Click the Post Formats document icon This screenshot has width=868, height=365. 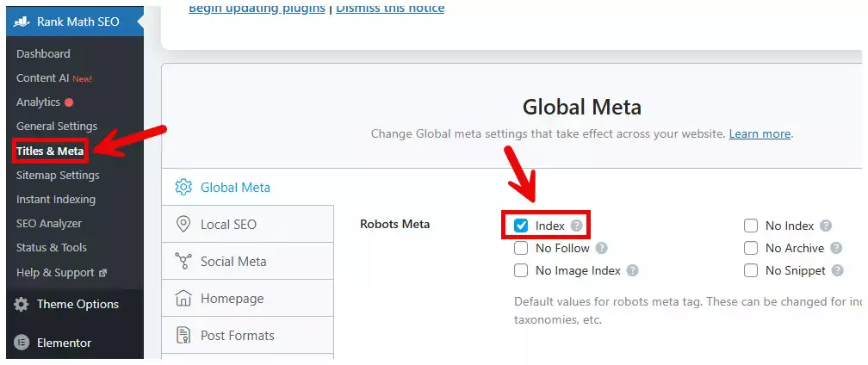pyautogui.click(x=183, y=335)
